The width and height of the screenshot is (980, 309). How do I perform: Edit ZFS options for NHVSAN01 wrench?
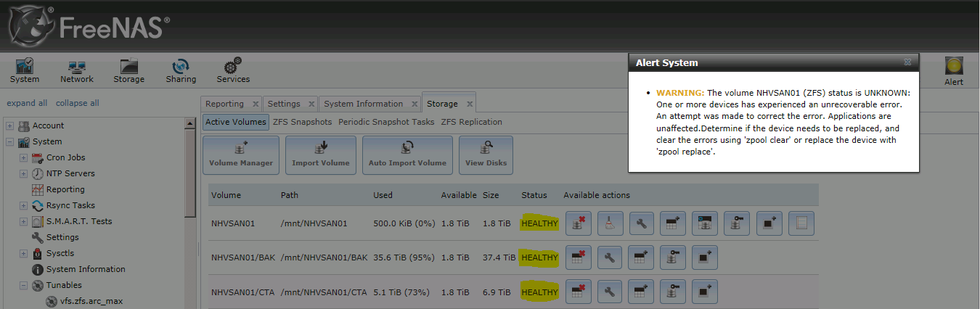[x=642, y=223]
